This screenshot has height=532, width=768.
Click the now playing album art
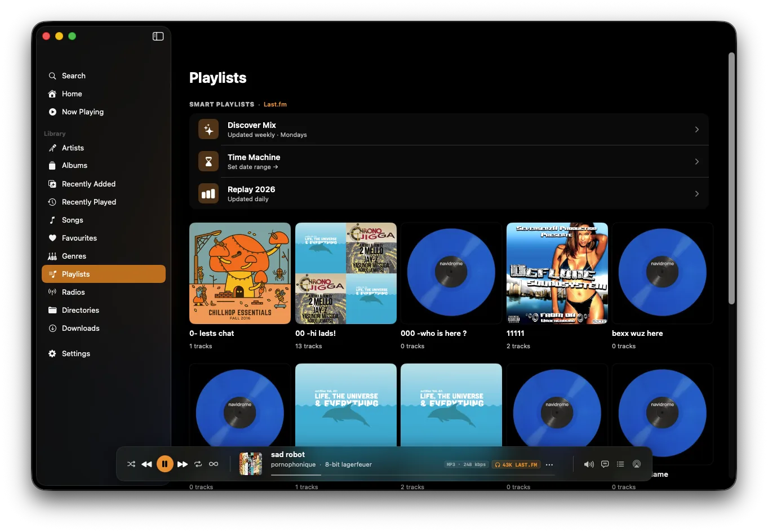point(251,464)
